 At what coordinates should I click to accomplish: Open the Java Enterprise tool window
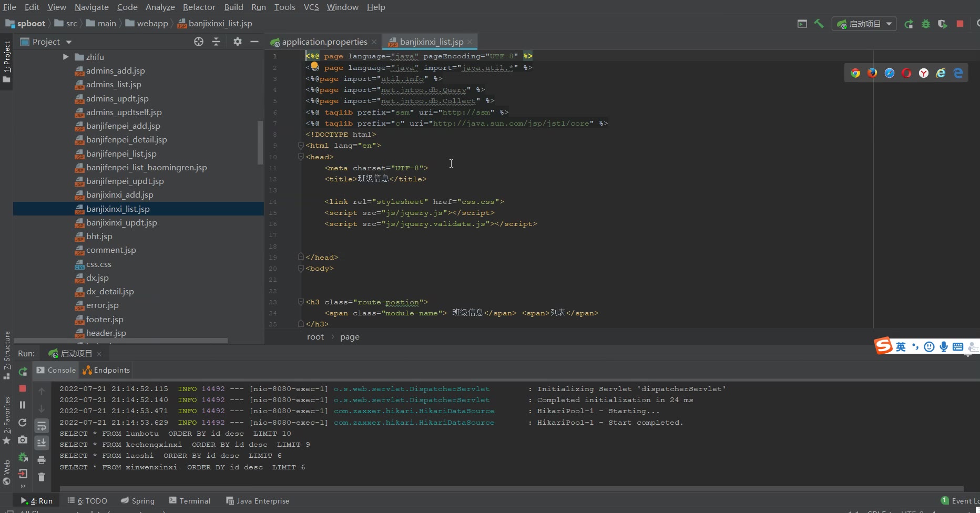[x=258, y=501]
